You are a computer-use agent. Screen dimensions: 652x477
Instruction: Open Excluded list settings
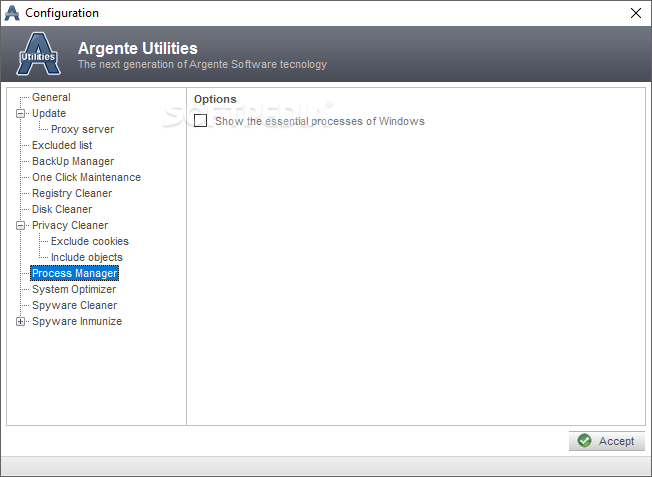[62, 145]
